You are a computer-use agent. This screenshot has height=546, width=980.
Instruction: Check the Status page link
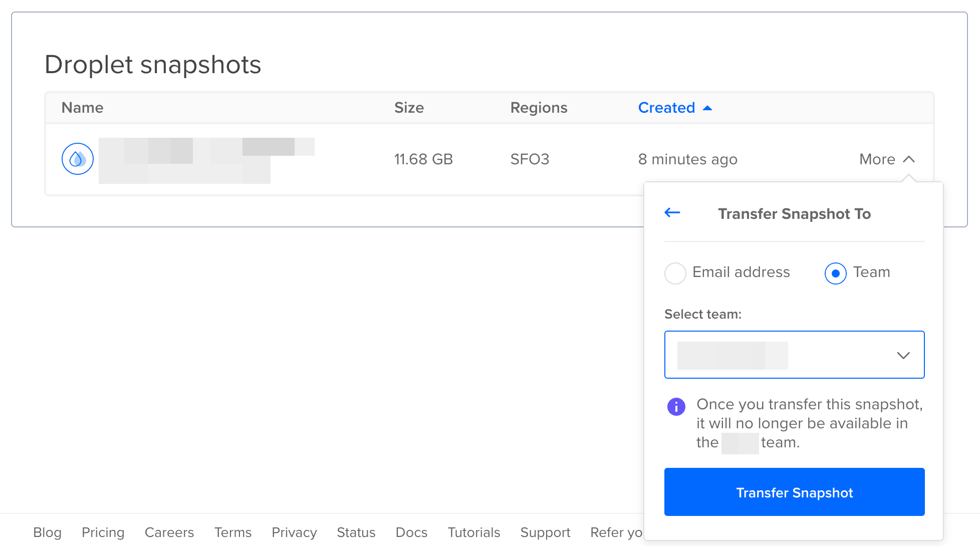click(x=356, y=532)
